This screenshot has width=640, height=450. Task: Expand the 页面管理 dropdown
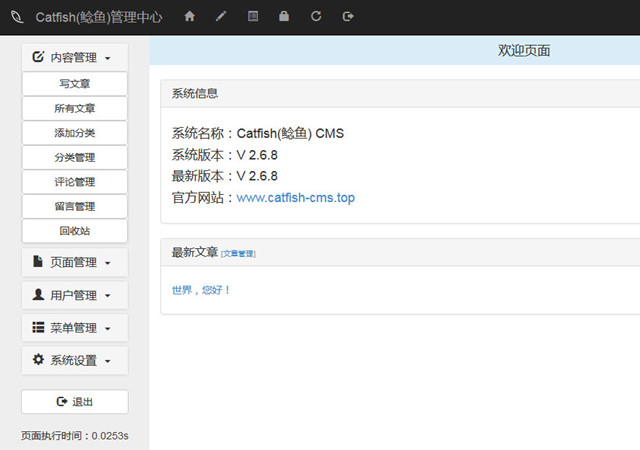pos(74,262)
